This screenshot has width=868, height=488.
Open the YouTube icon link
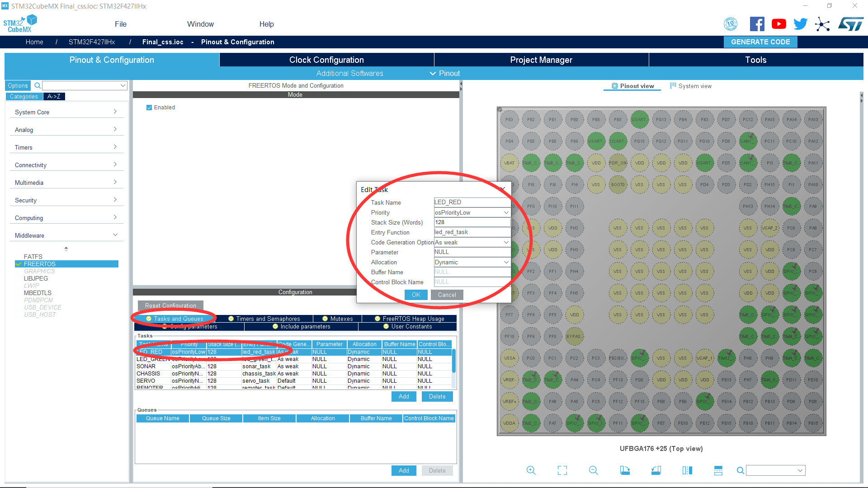point(778,24)
